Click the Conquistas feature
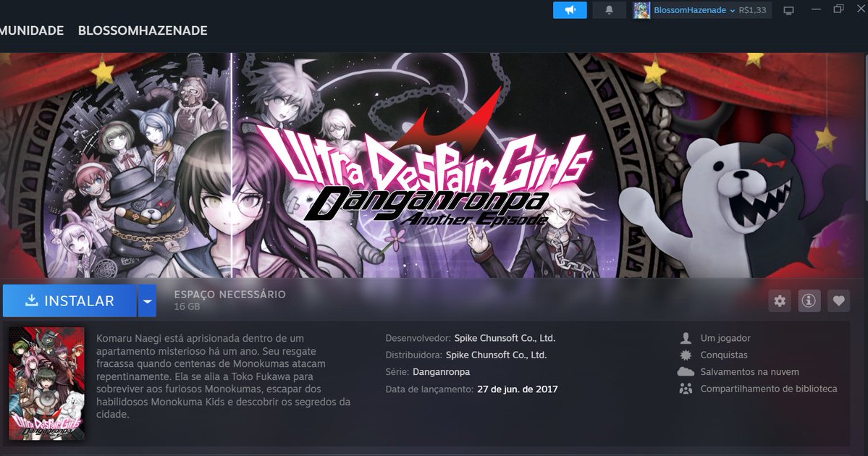The width and height of the screenshot is (868, 456). coord(724,355)
